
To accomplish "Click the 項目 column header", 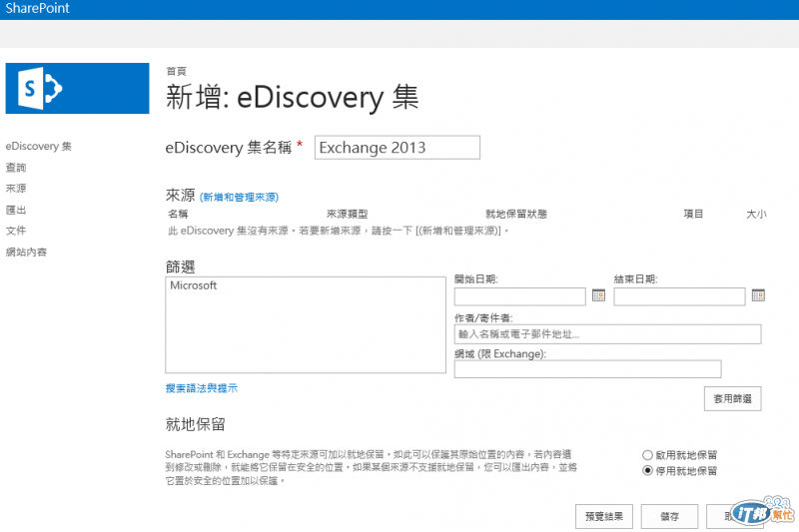I will click(693, 214).
